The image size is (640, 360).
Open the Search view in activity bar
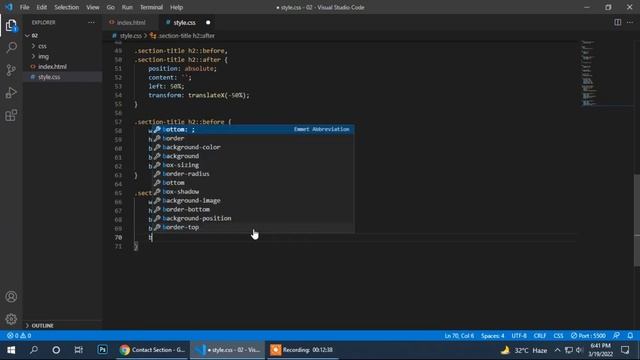click(11, 48)
